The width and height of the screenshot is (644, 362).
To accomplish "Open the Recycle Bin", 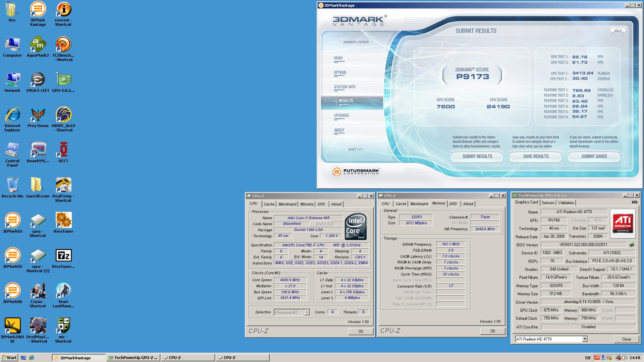I will [x=12, y=188].
